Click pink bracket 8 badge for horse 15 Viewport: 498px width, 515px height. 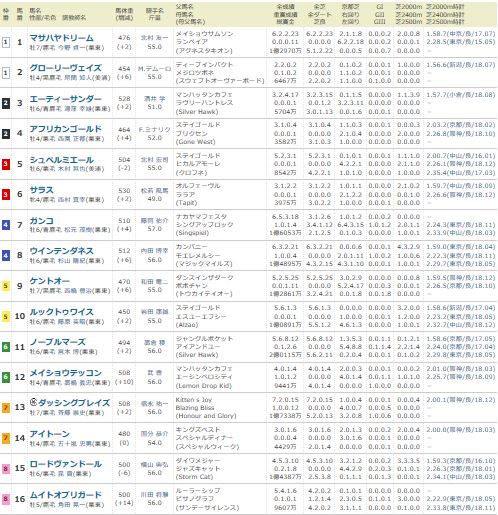coord(6,469)
